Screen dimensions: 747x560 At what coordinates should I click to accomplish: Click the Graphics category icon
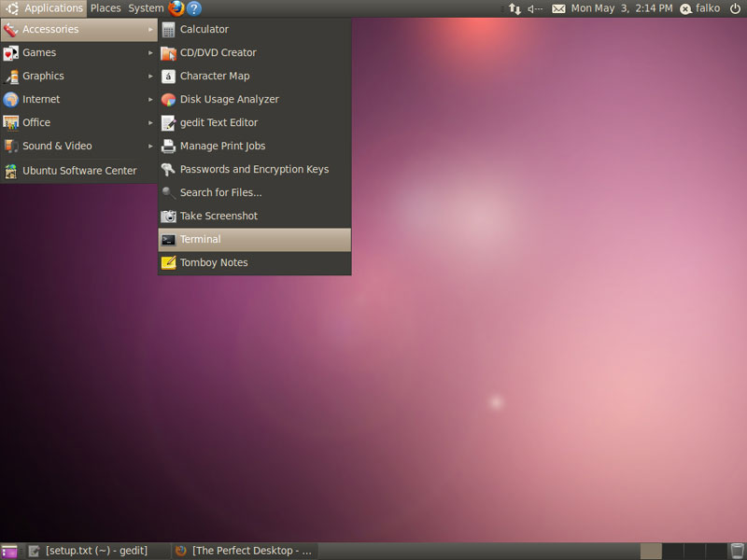pyautogui.click(x=10, y=77)
